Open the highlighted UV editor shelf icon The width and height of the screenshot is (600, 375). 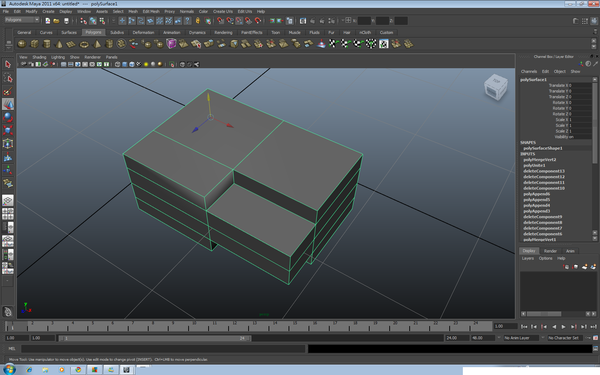(x=383, y=44)
